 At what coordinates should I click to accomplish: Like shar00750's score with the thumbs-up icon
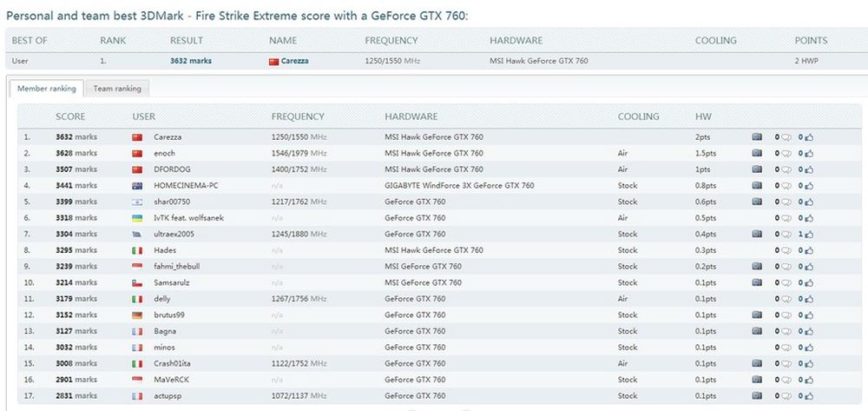(809, 202)
